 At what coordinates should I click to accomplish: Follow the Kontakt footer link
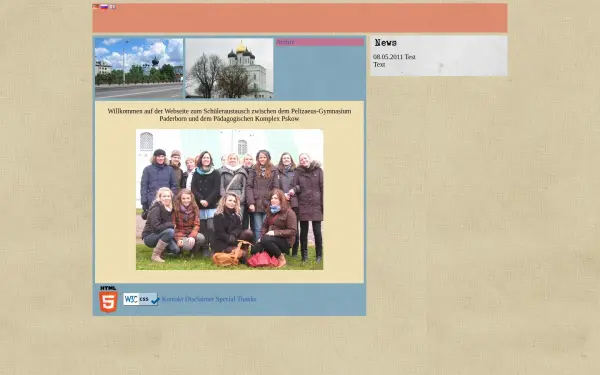coord(173,299)
